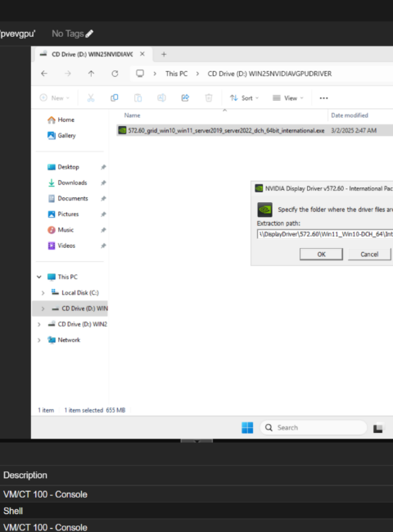Open the See more ellipsis menu
The width and height of the screenshot is (393, 532).
tap(323, 98)
